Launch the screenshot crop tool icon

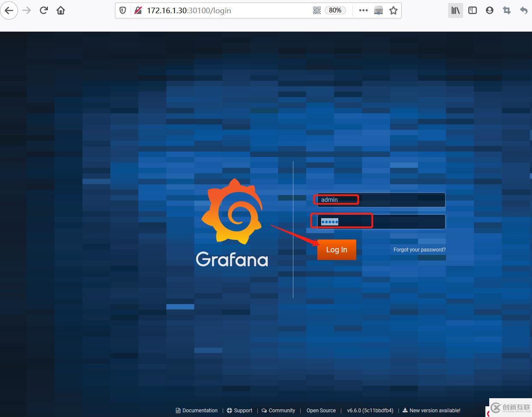[x=507, y=10]
